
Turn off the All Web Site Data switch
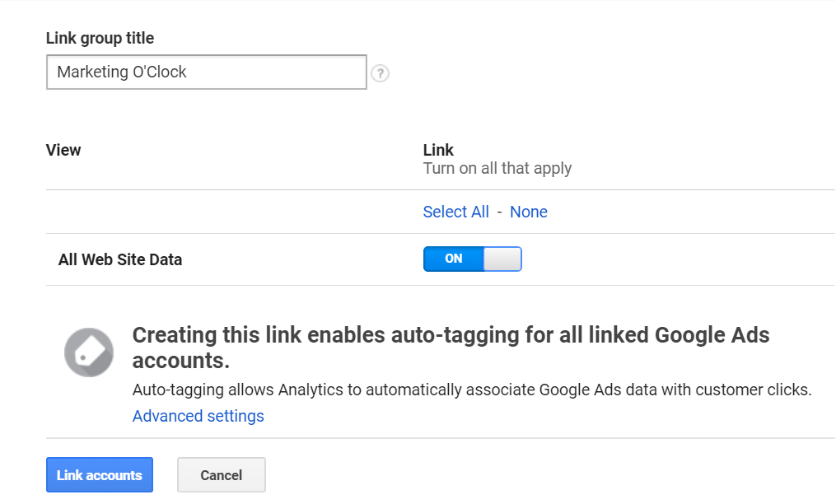pyautogui.click(x=472, y=259)
